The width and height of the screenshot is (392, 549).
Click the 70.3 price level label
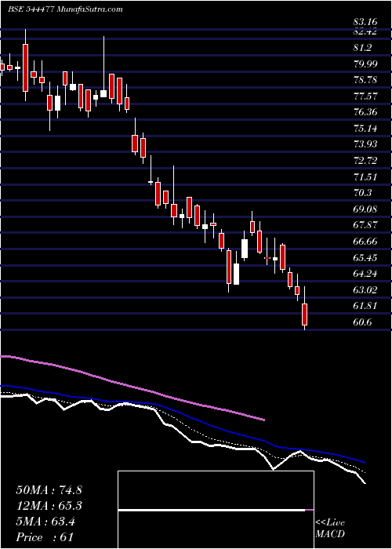(362, 193)
